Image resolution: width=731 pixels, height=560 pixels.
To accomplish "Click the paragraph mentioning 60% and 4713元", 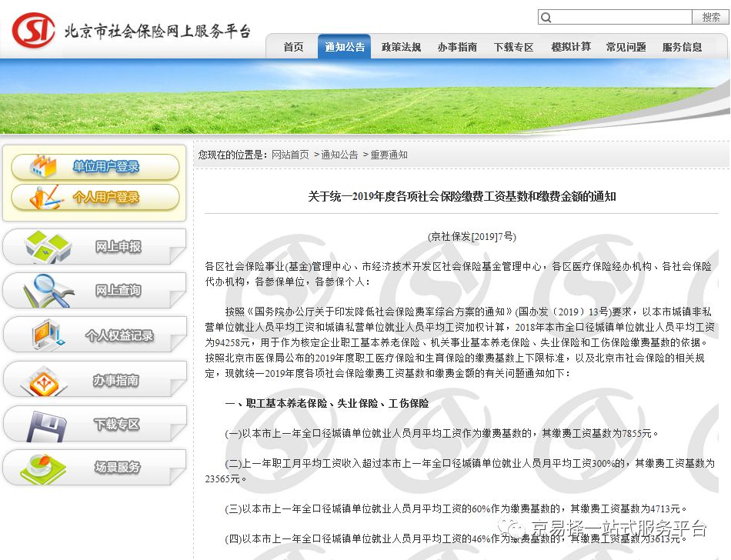I will (x=456, y=508).
